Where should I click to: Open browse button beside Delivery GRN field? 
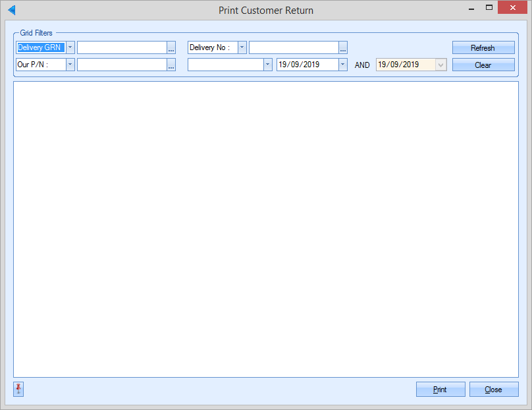point(171,47)
